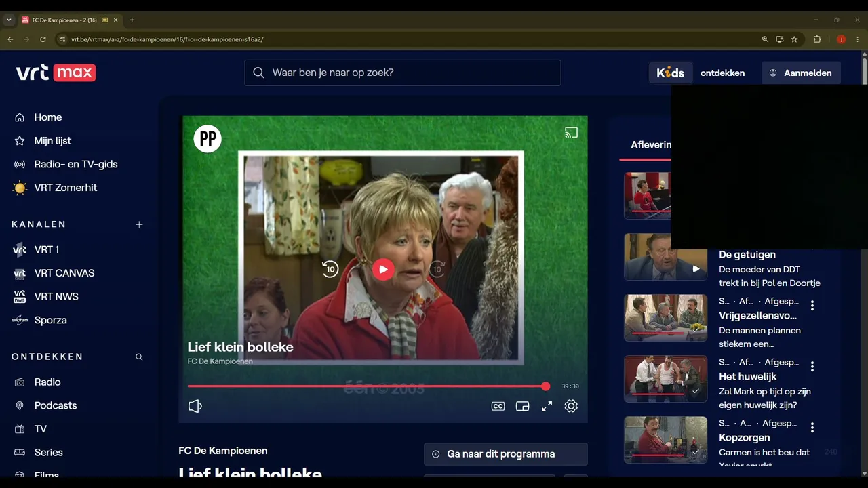Image resolution: width=868 pixels, height=488 pixels.
Task: Click the Sporza channel logo icon
Action: [20, 320]
